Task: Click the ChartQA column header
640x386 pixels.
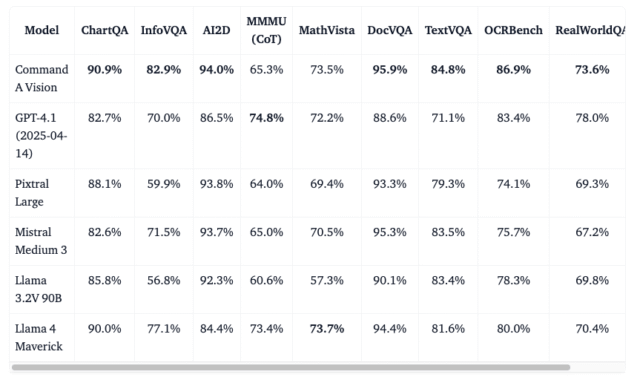Action: pyautogui.click(x=104, y=30)
